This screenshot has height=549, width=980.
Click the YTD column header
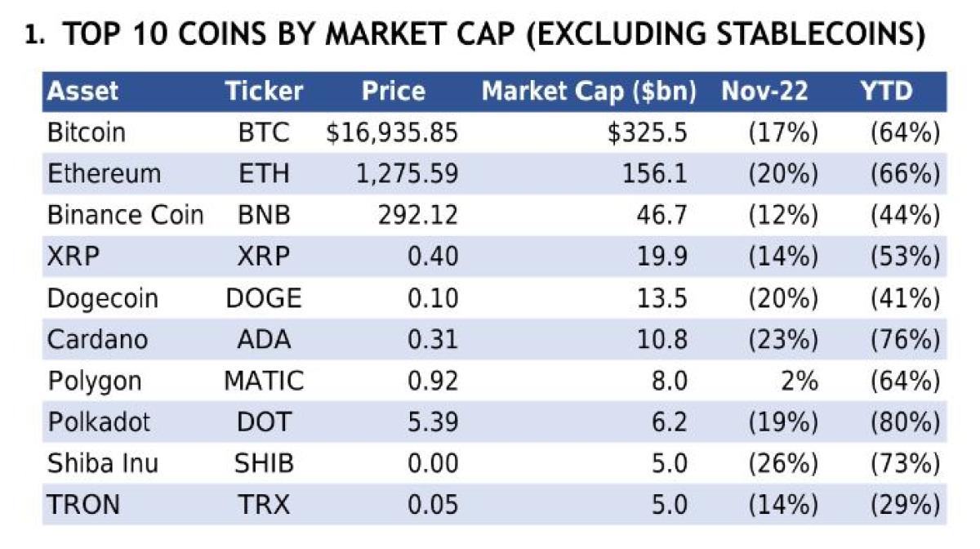click(x=886, y=91)
